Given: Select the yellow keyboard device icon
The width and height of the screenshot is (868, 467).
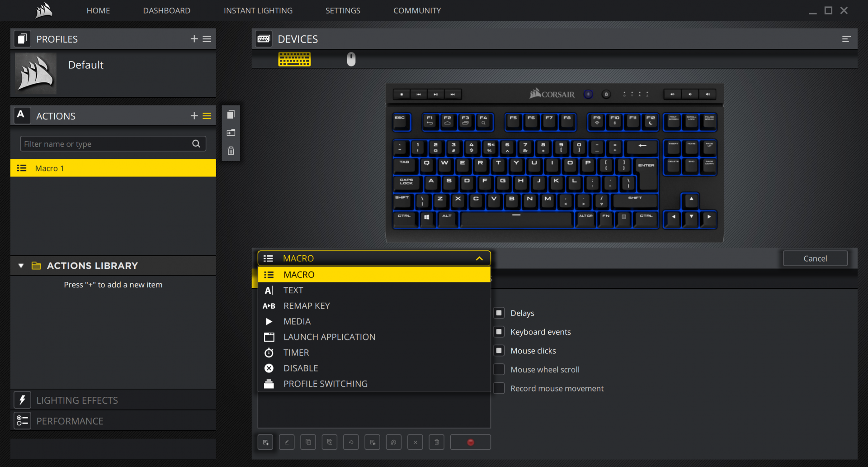Looking at the screenshot, I should 294,59.
